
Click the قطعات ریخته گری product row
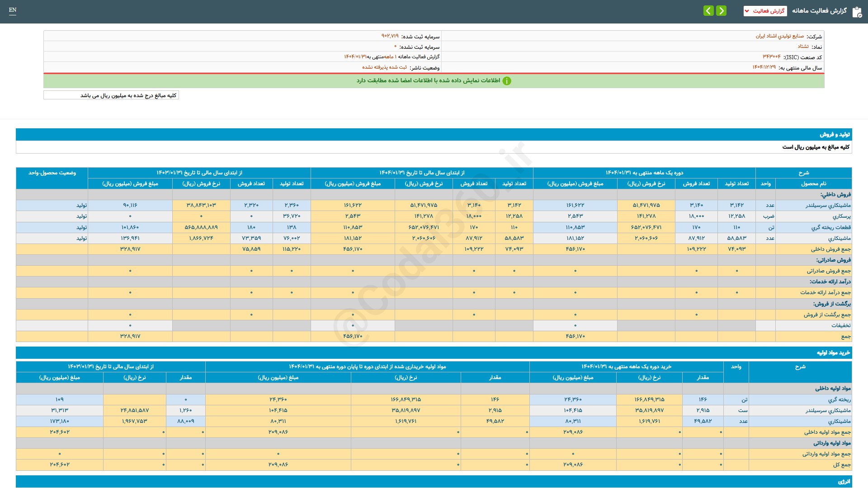tap(830, 227)
